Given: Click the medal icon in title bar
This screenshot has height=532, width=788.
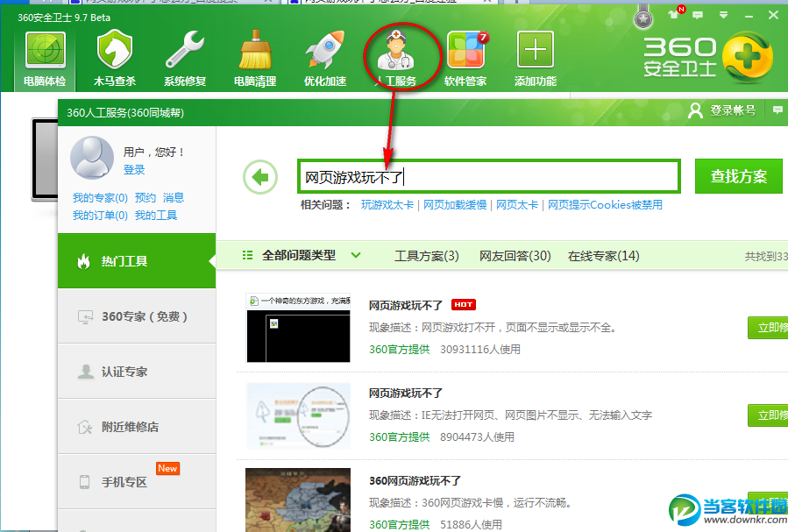Looking at the screenshot, I should (x=643, y=18).
